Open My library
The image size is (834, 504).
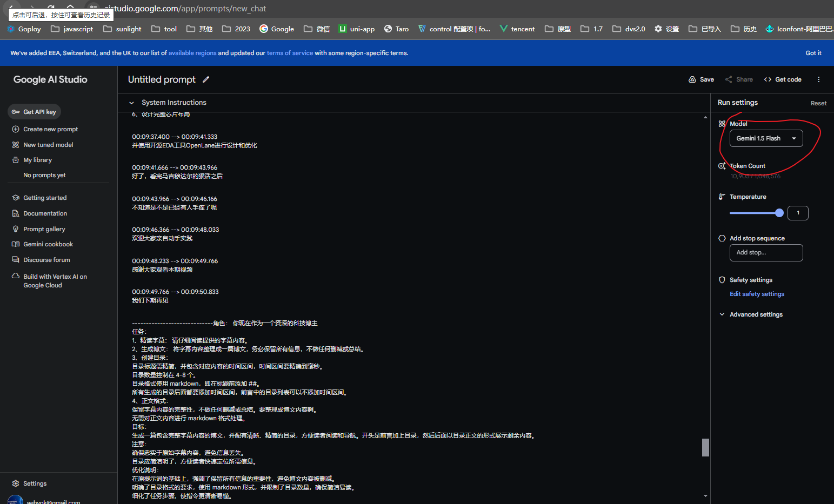click(32, 160)
